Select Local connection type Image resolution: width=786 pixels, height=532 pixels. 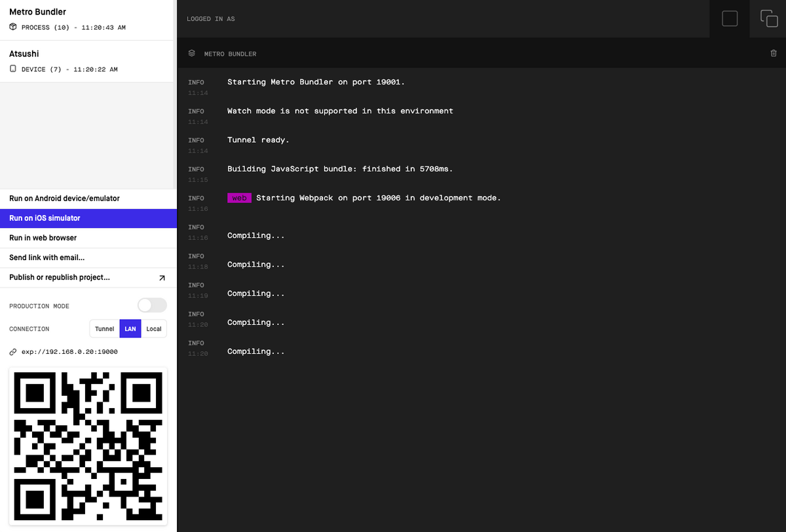(x=154, y=329)
